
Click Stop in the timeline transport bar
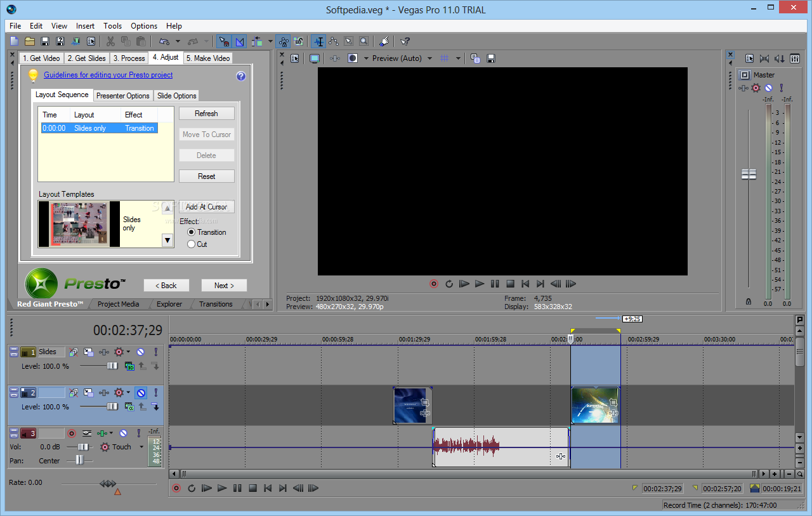(252, 488)
